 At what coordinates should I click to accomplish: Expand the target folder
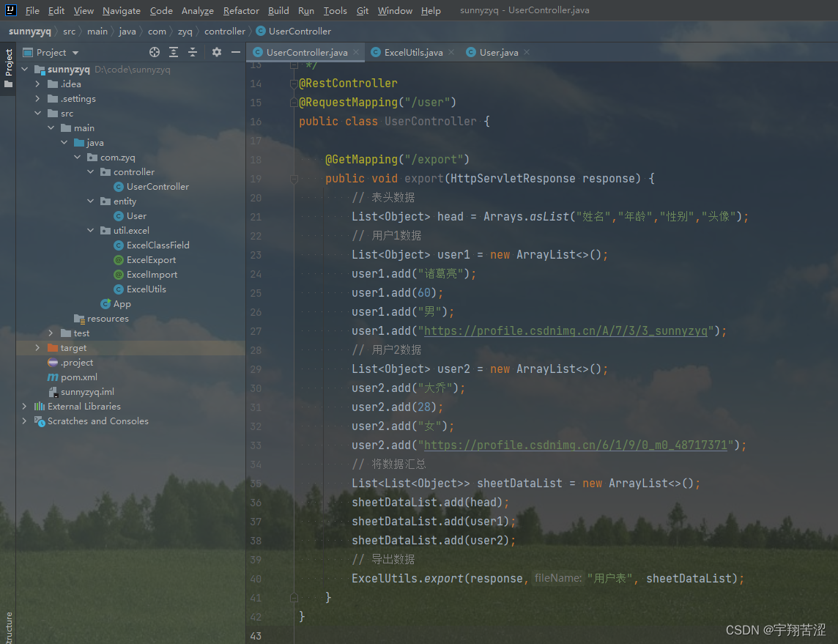[x=37, y=348]
